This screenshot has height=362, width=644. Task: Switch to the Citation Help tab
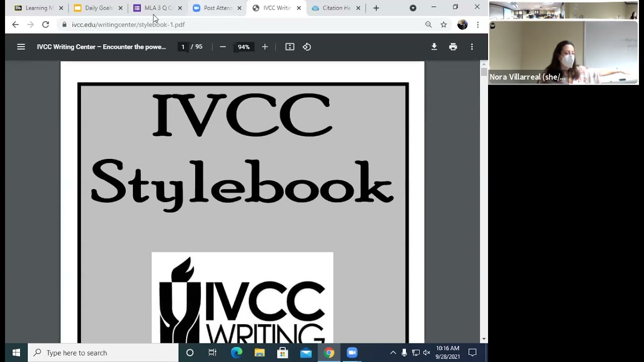[x=331, y=8]
